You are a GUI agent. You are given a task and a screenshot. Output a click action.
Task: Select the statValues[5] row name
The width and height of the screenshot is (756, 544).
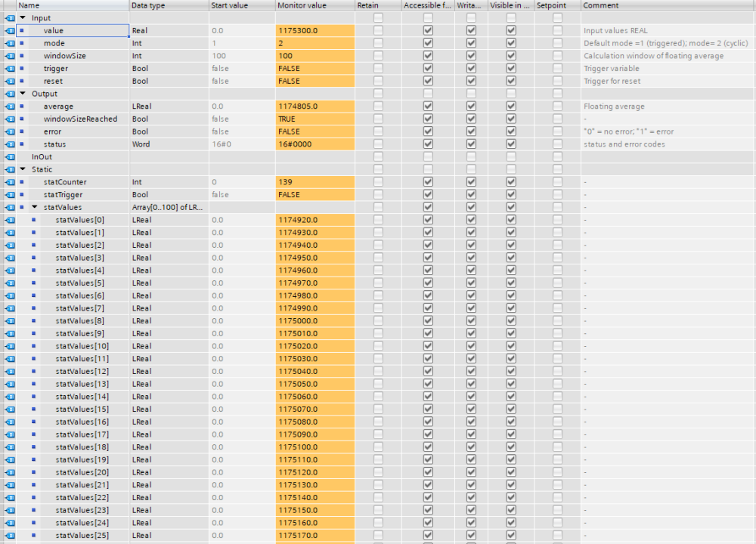[x=79, y=283]
